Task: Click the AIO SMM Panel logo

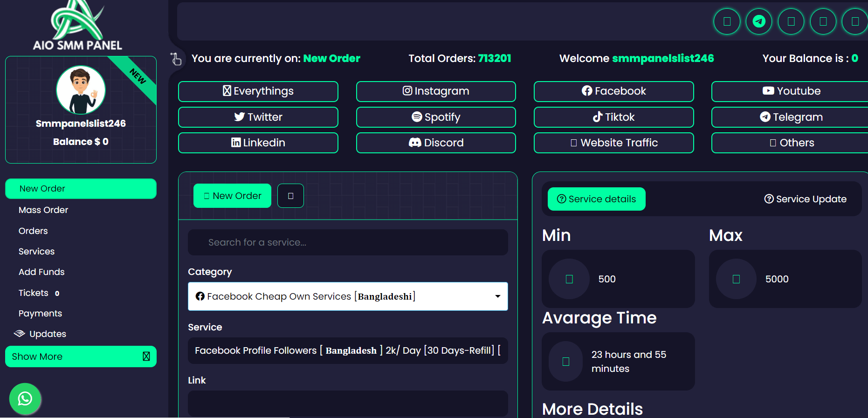Action: pos(77,26)
